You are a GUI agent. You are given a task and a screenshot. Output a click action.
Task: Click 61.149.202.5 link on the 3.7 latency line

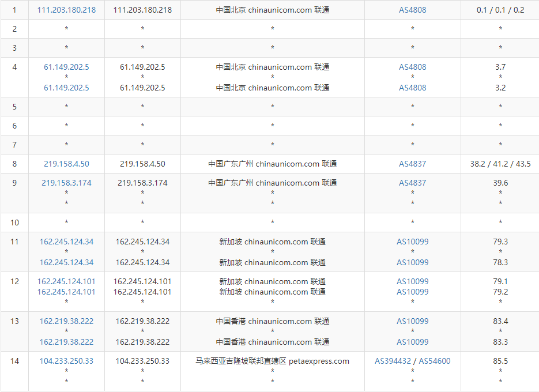pyautogui.click(x=66, y=67)
